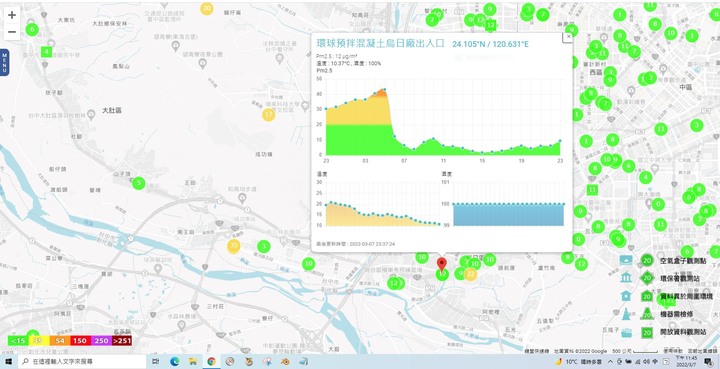
Task: Expand the hidden system tray icons chevron
Action: point(610,362)
